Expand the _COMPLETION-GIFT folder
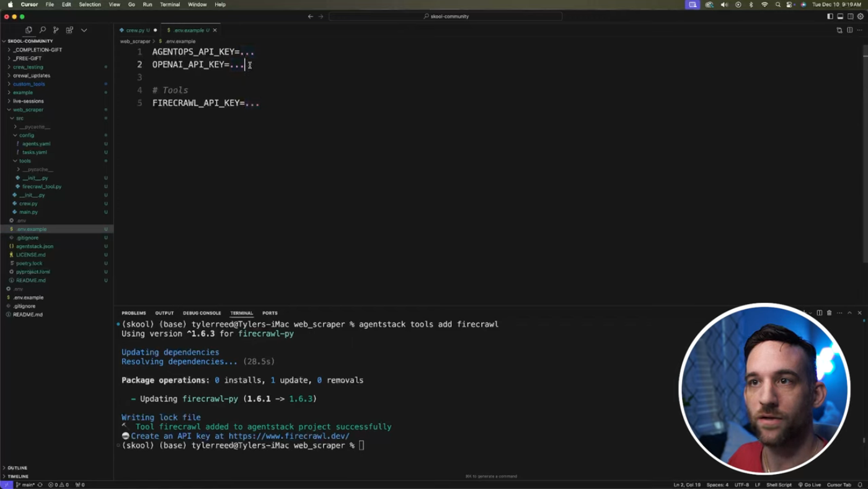The image size is (868, 489). coord(37,50)
